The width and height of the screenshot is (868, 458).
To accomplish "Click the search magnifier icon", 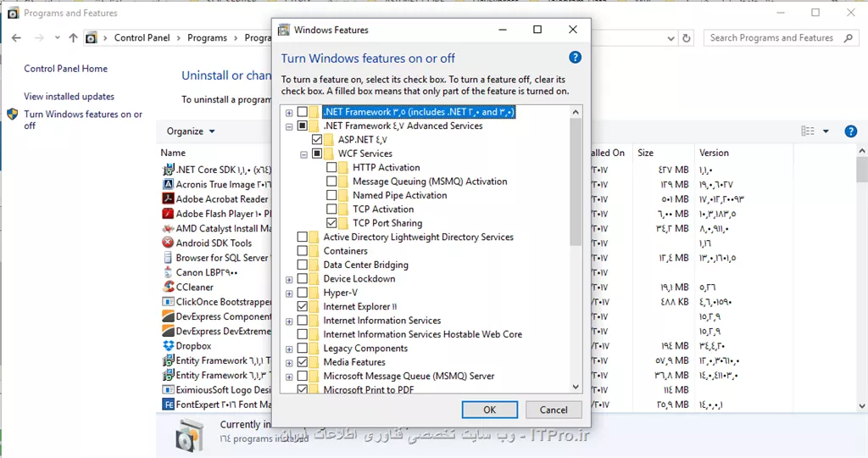I will pos(848,37).
